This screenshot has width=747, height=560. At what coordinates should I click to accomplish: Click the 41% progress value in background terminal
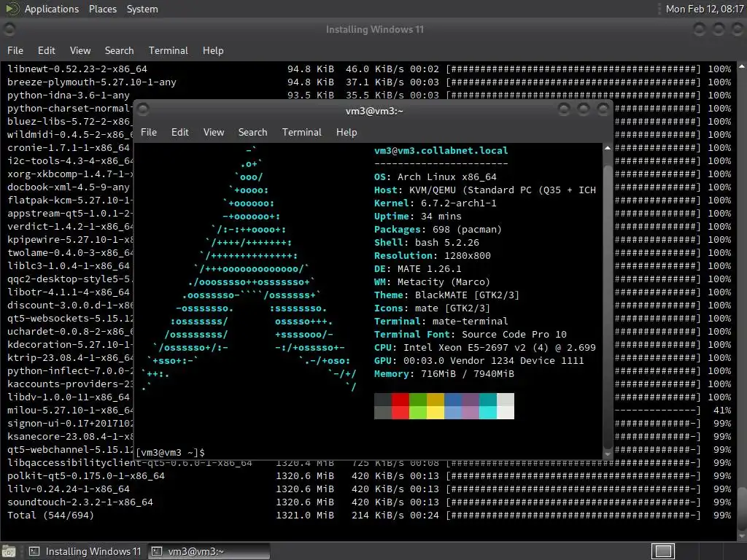[722, 410]
